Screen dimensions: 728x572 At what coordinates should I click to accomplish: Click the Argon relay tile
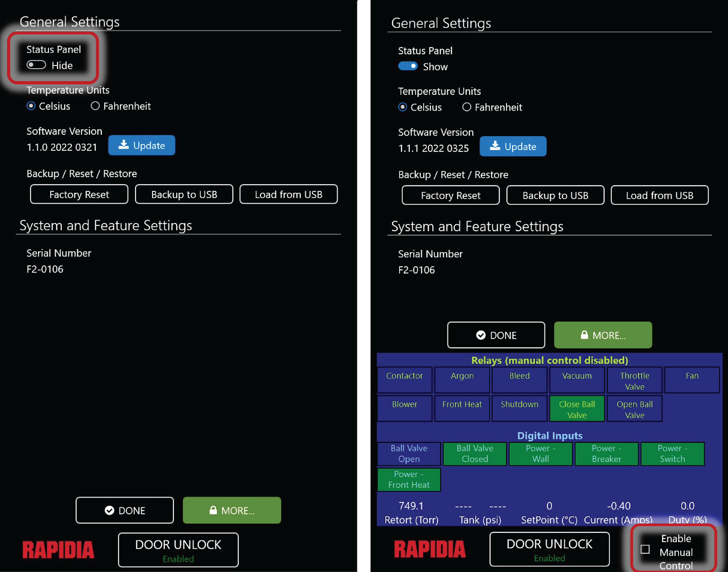tap(462, 380)
